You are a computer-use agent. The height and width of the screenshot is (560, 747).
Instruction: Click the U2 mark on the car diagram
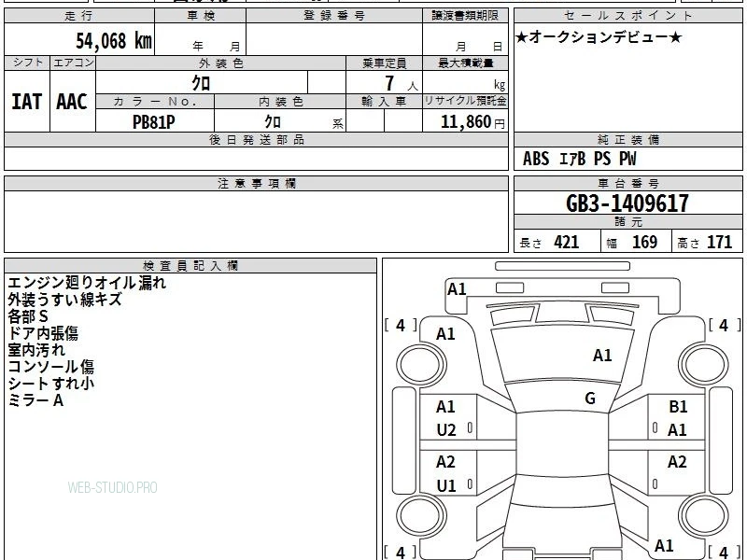[446, 430]
